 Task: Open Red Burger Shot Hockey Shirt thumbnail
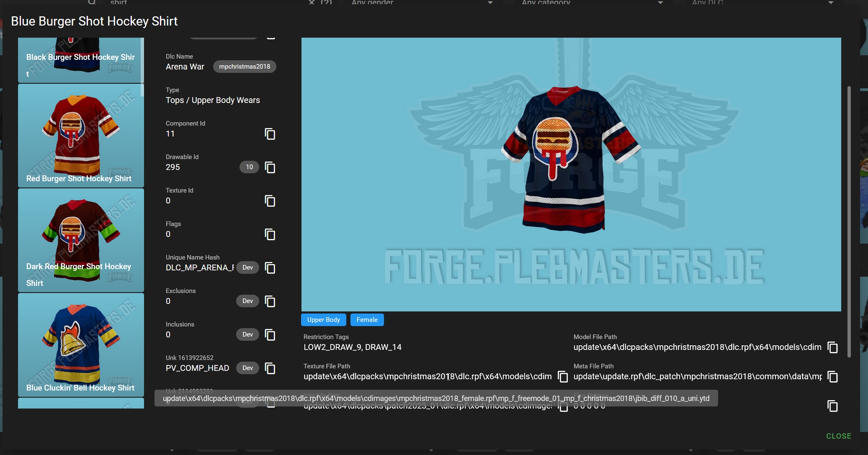(81, 135)
